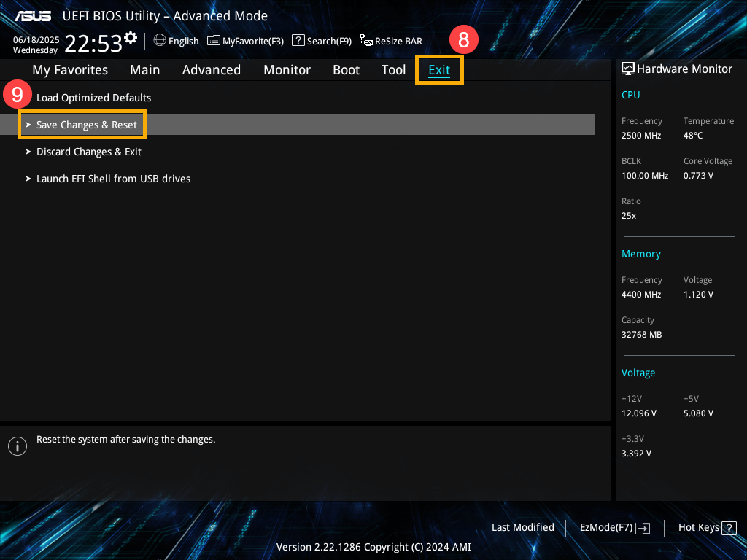
Task: Switch to EzMode(F7)
Action: coord(606,528)
